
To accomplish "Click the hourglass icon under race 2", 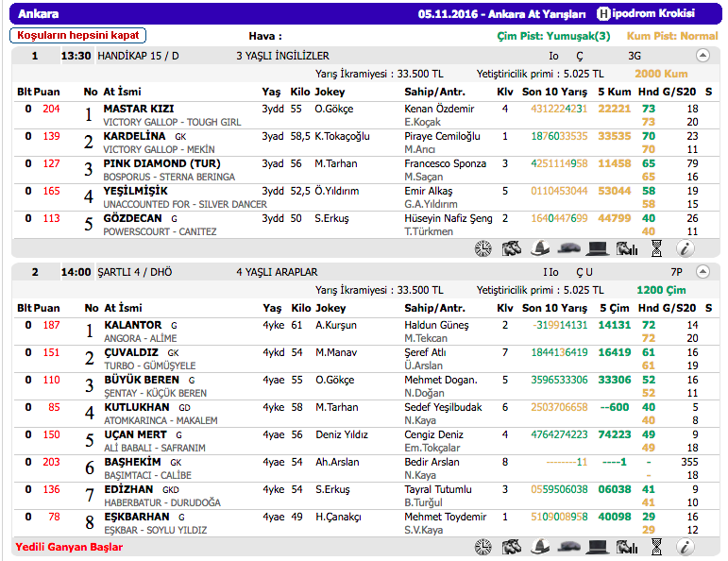I will click(x=656, y=546).
